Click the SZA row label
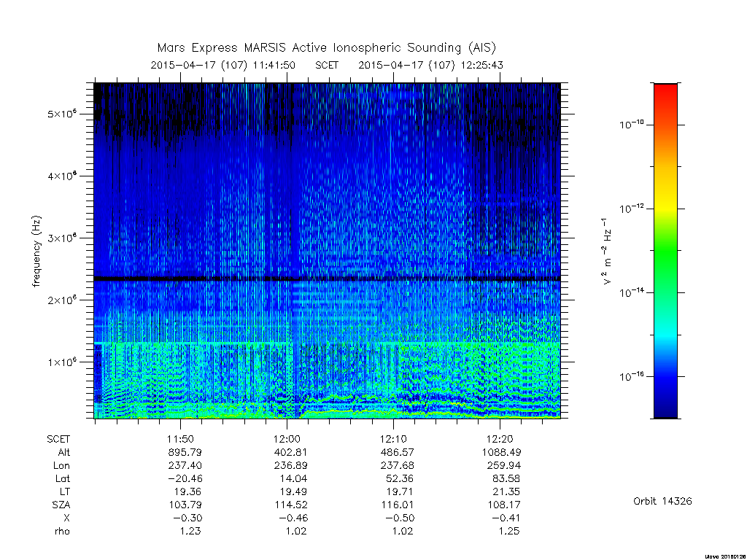This screenshot has height=560, width=747. click(x=61, y=505)
